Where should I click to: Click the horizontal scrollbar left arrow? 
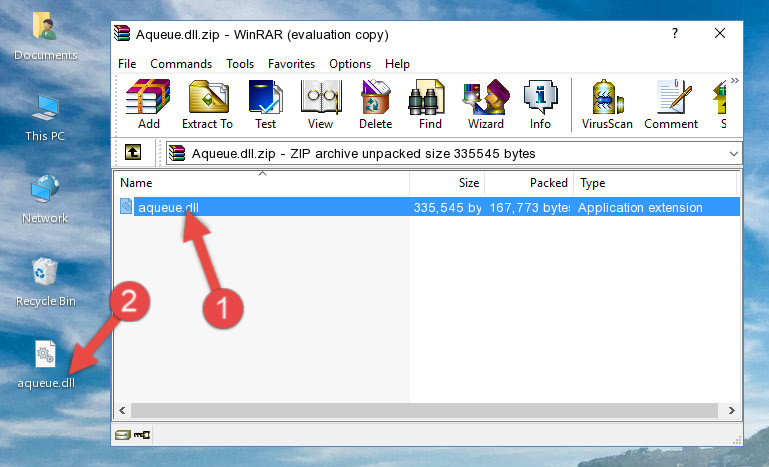click(x=122, y=410)
